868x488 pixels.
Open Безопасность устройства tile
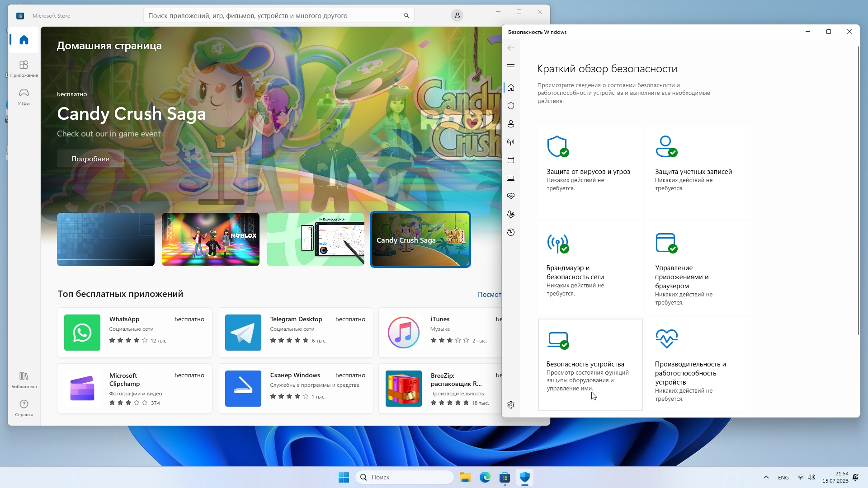pos(590,365)
